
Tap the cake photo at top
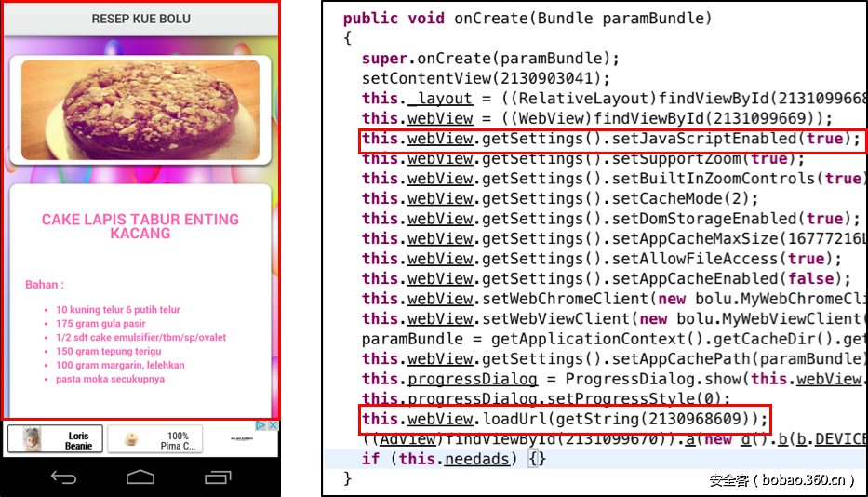[140, 110]
